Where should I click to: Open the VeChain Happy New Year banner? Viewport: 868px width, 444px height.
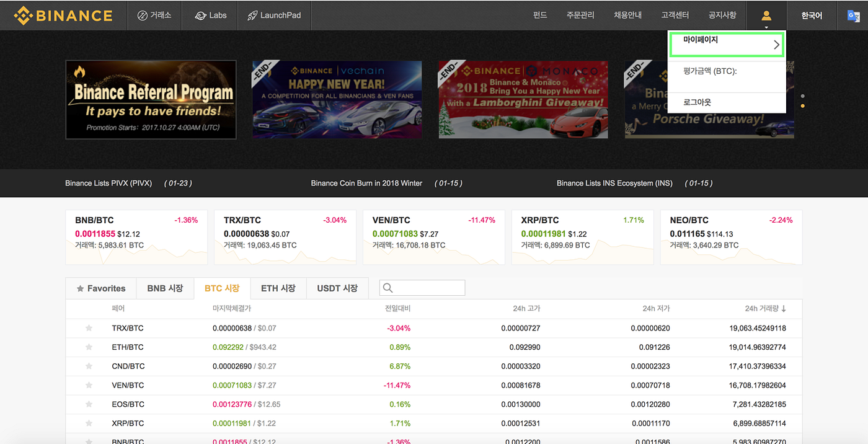pyautogui.click(x=337, y=100)
